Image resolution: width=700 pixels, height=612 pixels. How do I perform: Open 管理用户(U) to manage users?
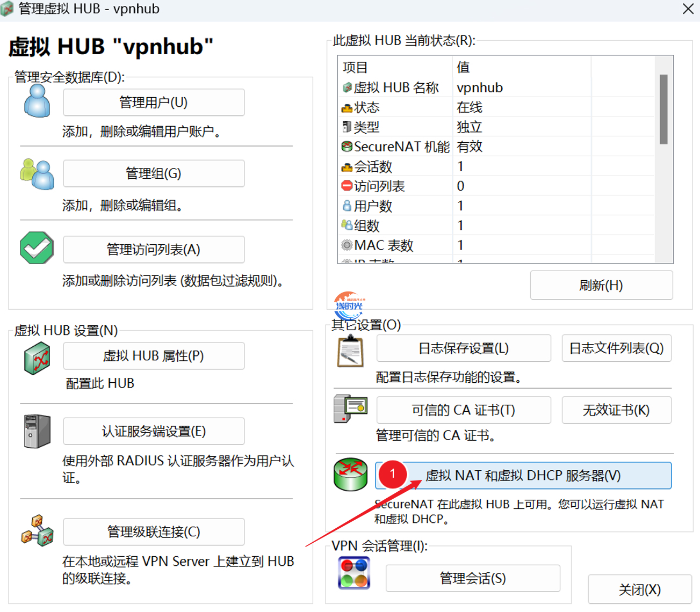pos(154,103)
